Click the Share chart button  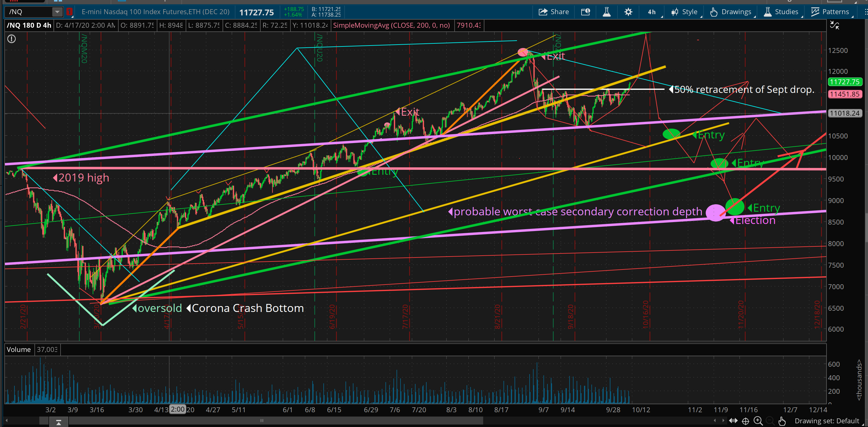point(554,12)
